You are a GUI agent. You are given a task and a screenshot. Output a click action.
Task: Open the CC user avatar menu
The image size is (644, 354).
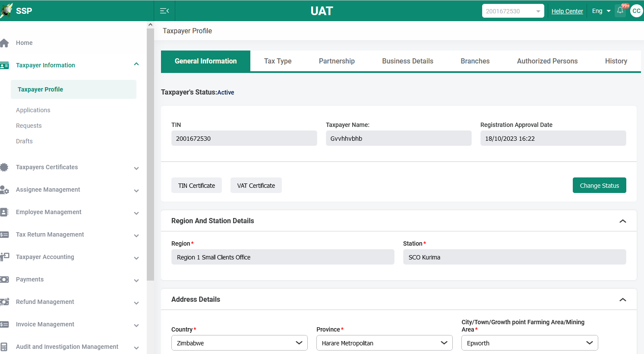[636, 11]
